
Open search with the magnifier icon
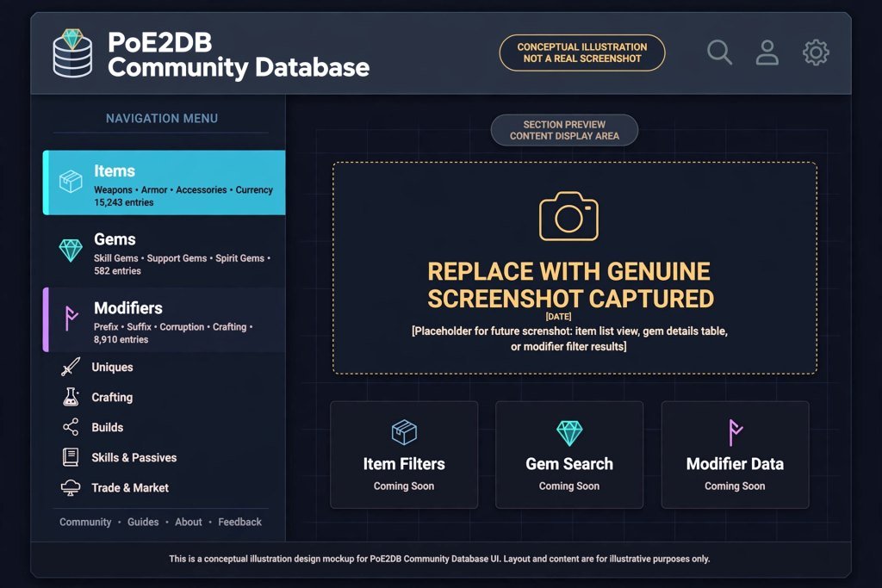coord(719,53)
